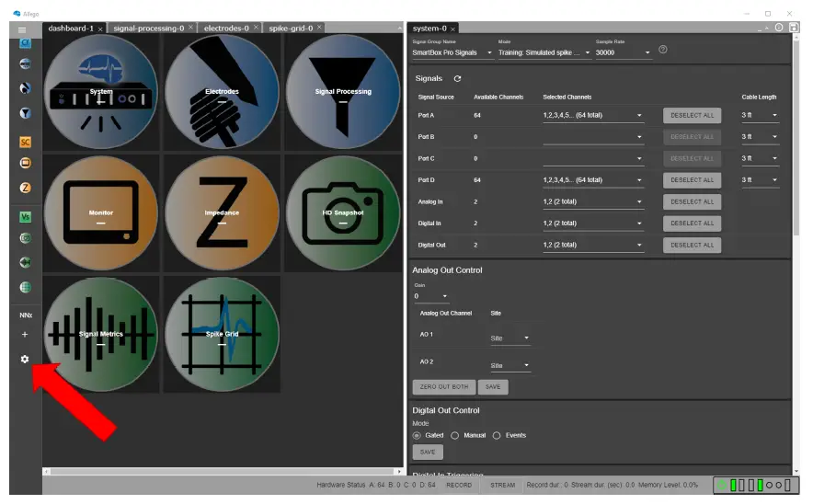The image size is (813, 504).
Task: Open the AO 2 Site dropdown
Action: 510,366
